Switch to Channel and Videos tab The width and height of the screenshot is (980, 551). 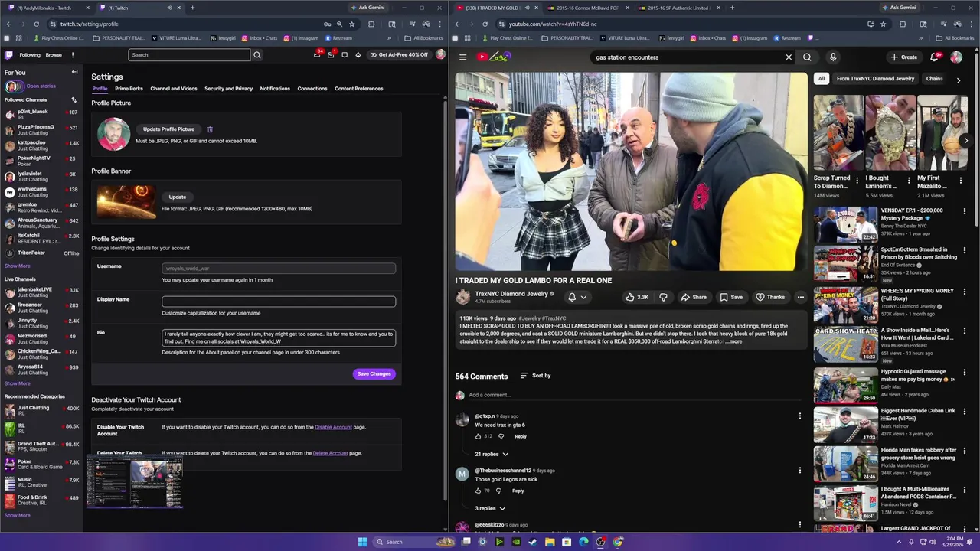click(x=174, y=89)
